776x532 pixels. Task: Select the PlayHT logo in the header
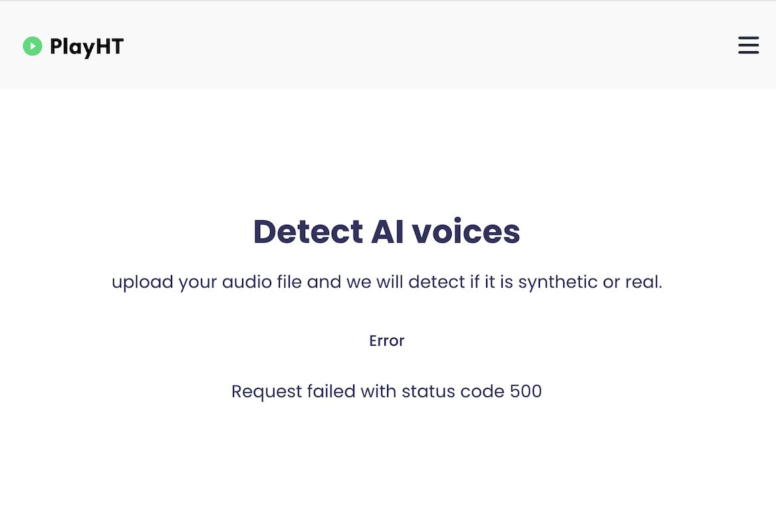coord(72,46)
